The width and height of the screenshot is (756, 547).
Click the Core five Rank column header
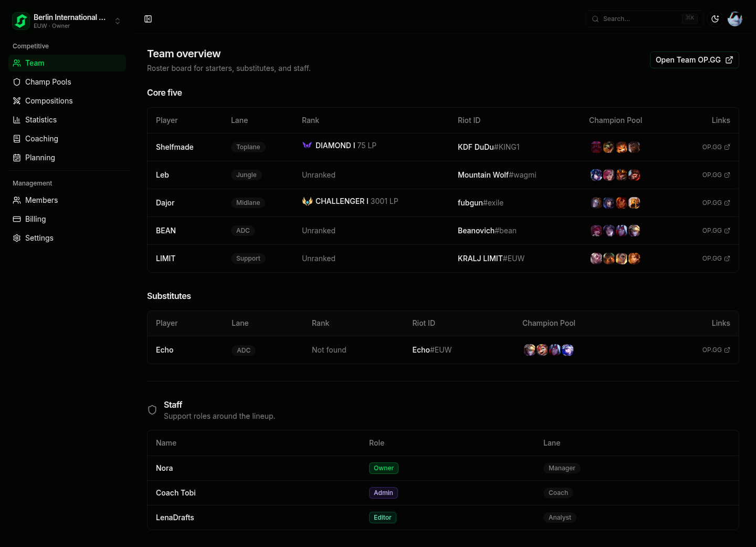point(310,120)
